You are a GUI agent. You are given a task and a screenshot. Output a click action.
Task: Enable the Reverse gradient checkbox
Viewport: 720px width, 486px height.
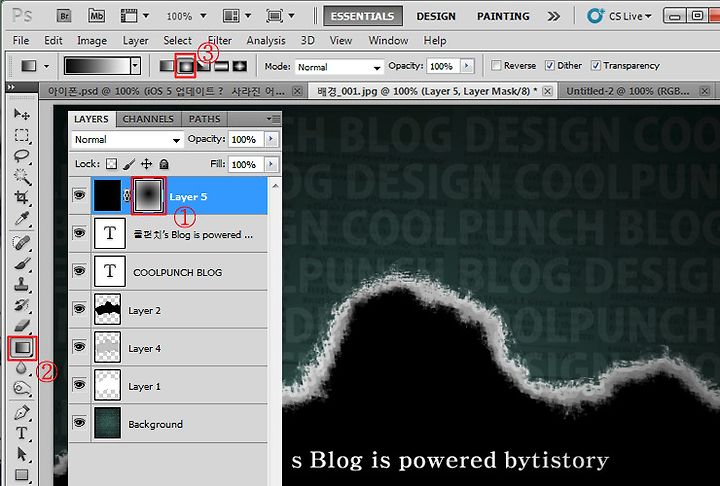pos(496,66)
